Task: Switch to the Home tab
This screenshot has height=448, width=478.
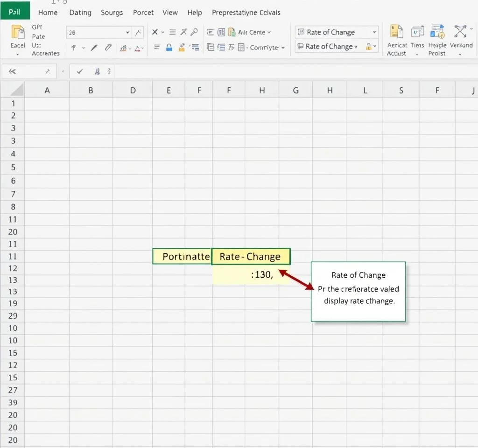Action: 48,13
